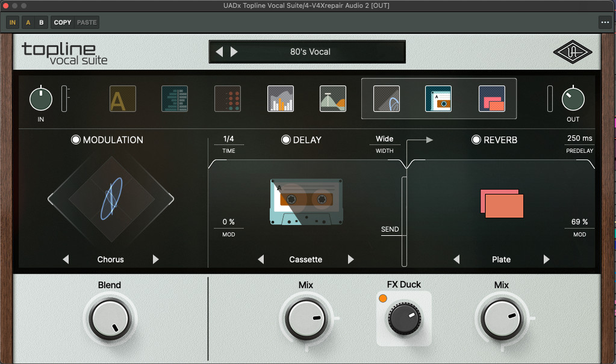
Task: Toggle the orange FX Duck indicator light
Action: pyautogui.click(x=382, y=298)
